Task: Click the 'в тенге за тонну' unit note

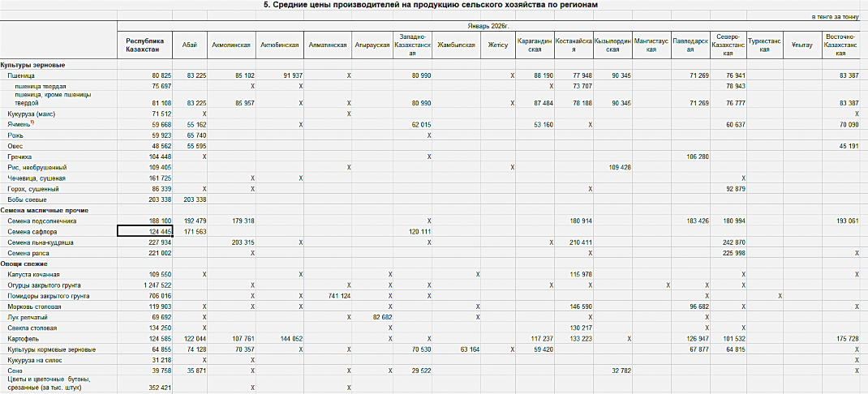Action: (835, 16)
